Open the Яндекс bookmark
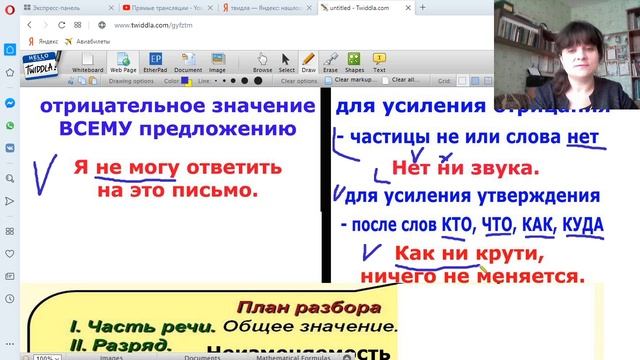The width and height of the screenshot is (640, 360). click(43, 41)
